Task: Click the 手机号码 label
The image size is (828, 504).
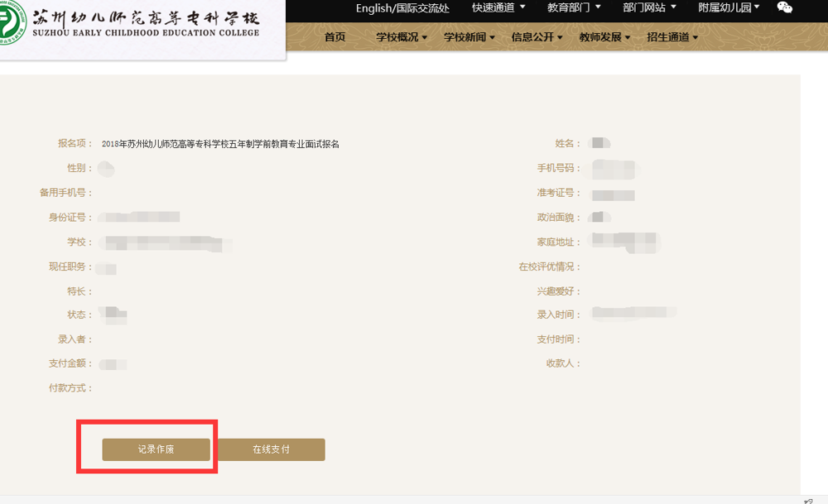Action: click(x=559, y=168)
